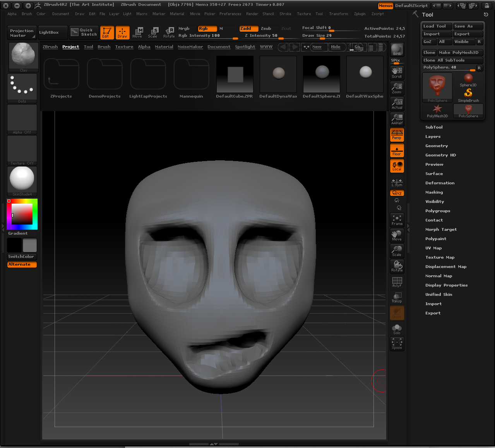Enable Transp transparency mode
This screenshot has height=448, width=495.
(397, 297)
